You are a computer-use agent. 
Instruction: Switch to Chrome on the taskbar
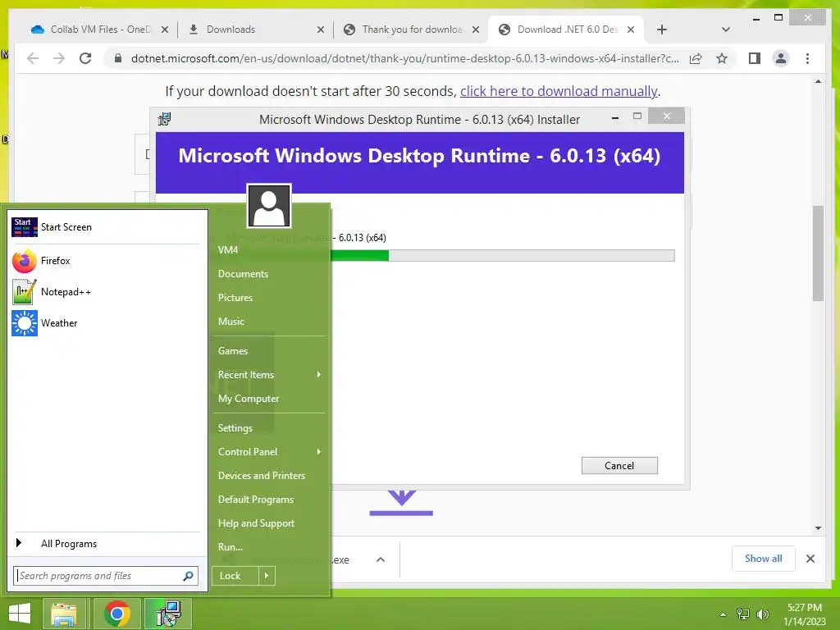coord(117,614)
